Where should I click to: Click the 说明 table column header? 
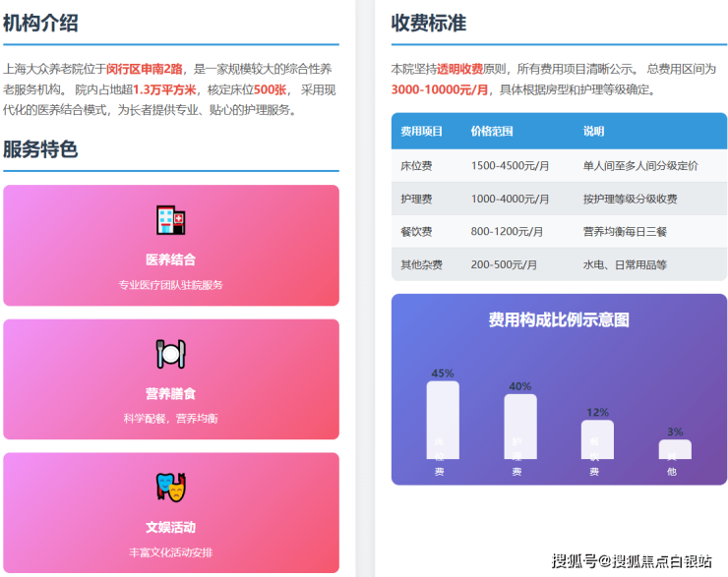(x=593, y=132)
